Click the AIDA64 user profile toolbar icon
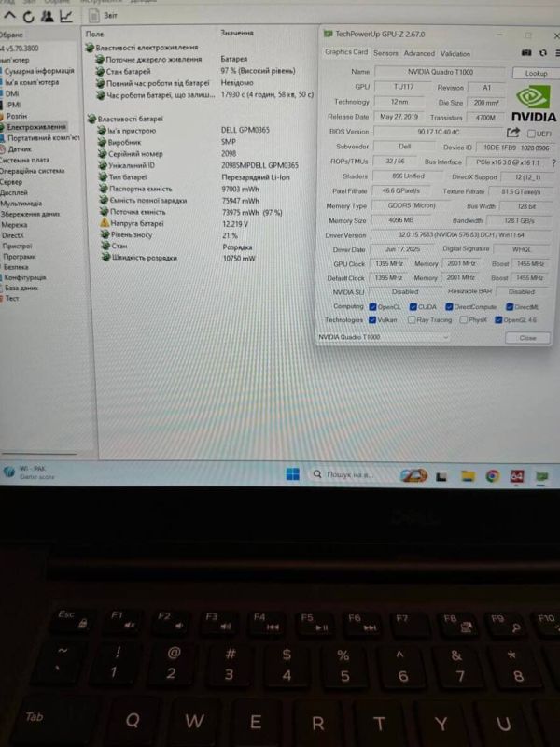The height and width of the screenshot is (747, 560). (x=46, y=17)
